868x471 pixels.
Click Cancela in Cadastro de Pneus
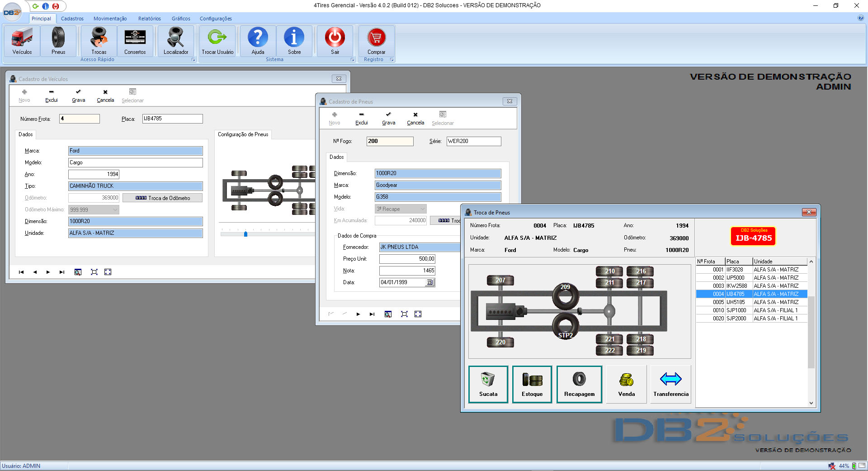pos(415,119)
